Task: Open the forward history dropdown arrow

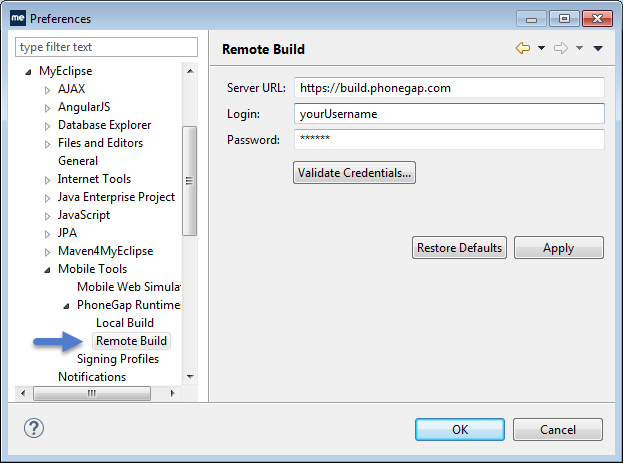Action: 579,48
